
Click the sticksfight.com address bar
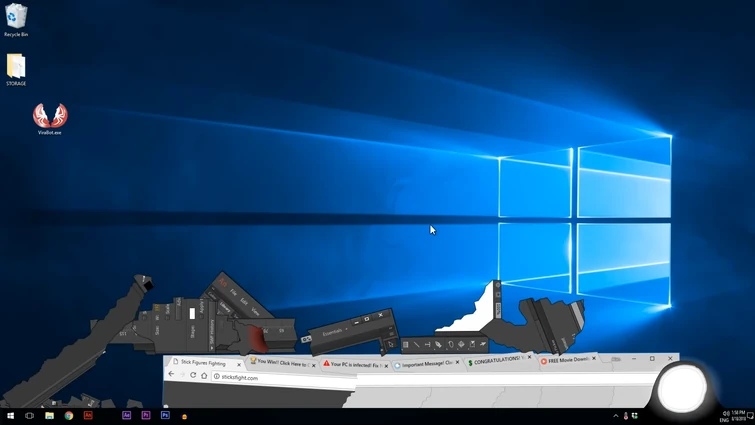286,379
